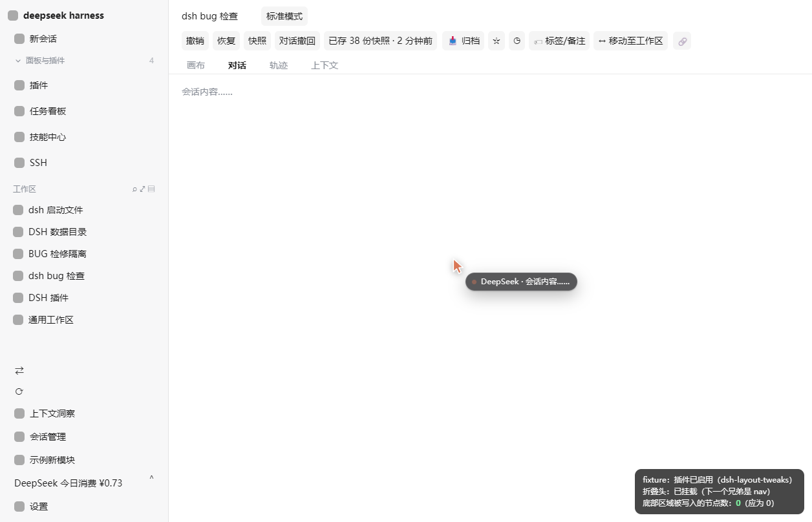
Task: Click the icon beside 通用工作区
Action: [18, 320]
